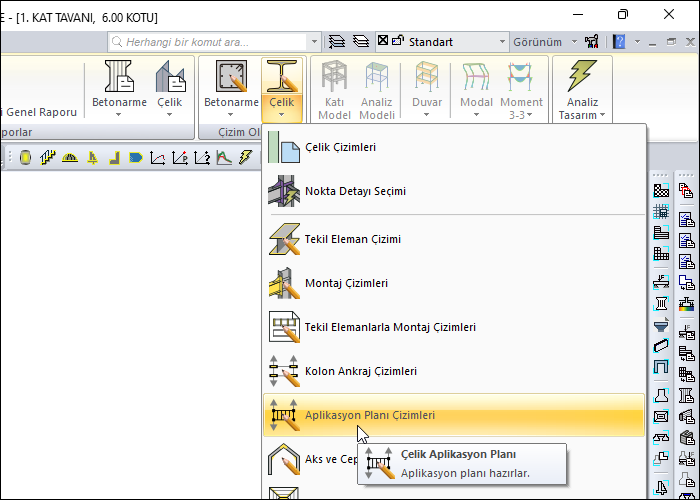The height and width of the screenshot is (500, 700).
Task: Click the yellow dome tool icon
Action: coord(70,158)
